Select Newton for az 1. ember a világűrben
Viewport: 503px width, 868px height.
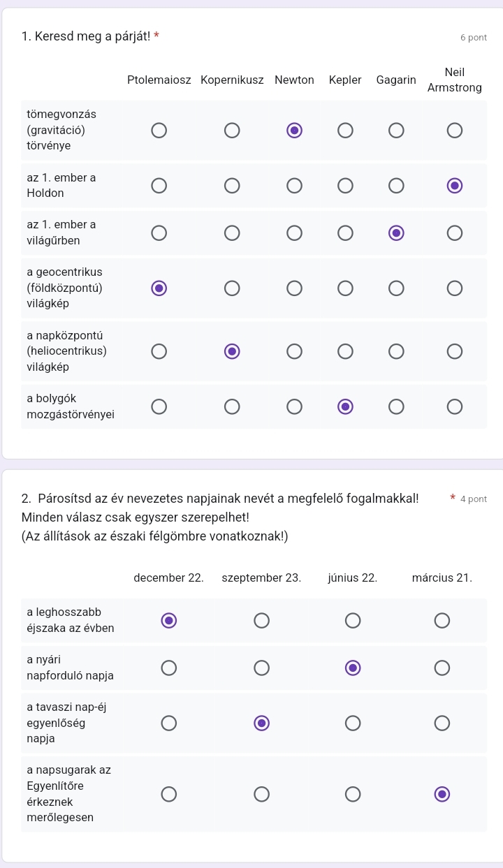coord(294,233)
